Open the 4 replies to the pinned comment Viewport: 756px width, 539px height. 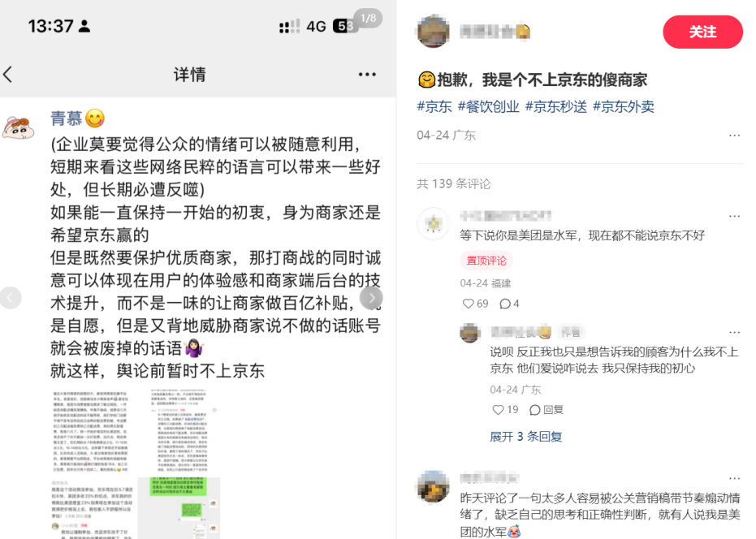pos(509,304)
